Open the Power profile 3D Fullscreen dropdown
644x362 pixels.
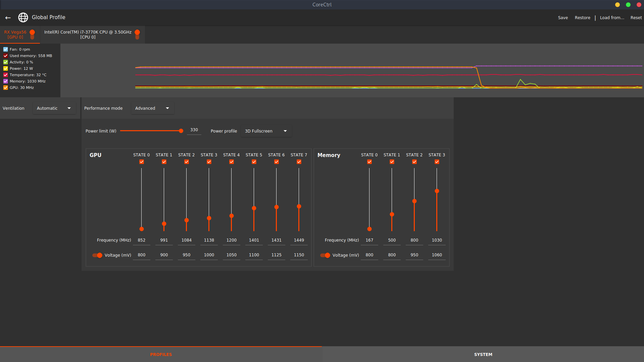[x=266, y=131]
